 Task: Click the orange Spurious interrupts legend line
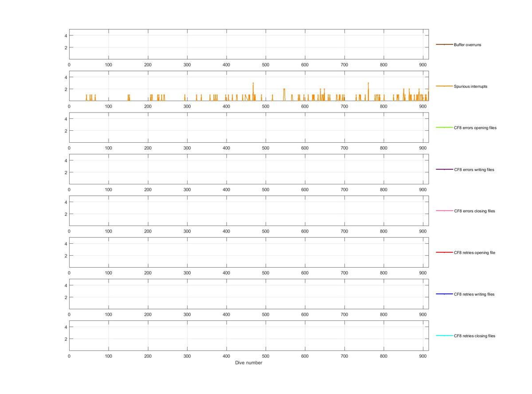point(444,86)
